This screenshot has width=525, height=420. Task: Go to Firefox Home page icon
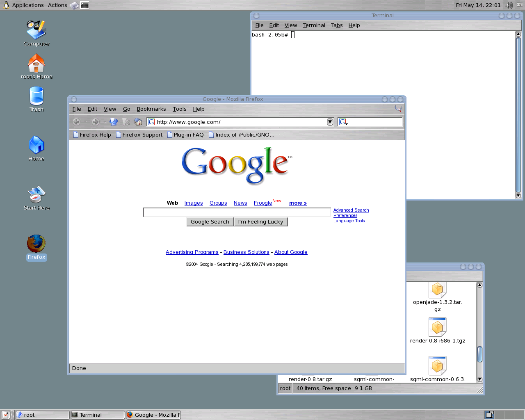(138, 122)
